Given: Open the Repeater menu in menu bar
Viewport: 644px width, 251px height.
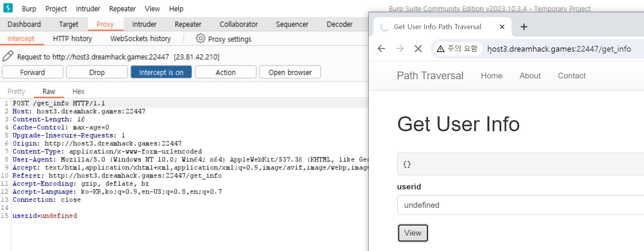Looking at the screenshot, I should click(122, 8).
